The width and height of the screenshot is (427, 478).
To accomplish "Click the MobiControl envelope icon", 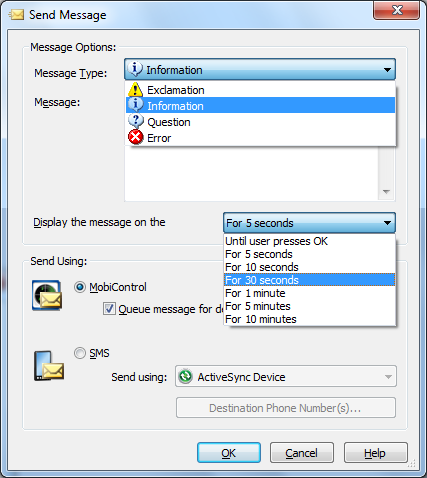I will point(47,295).
